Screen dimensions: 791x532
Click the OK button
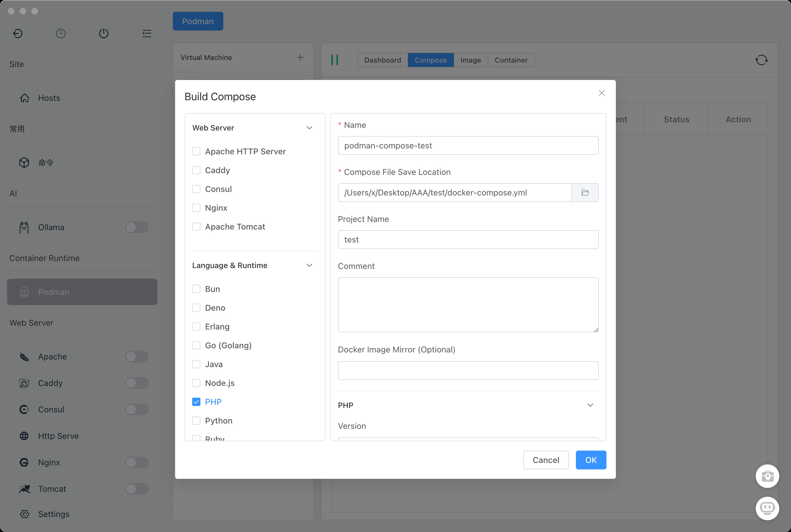coord(591,460)
